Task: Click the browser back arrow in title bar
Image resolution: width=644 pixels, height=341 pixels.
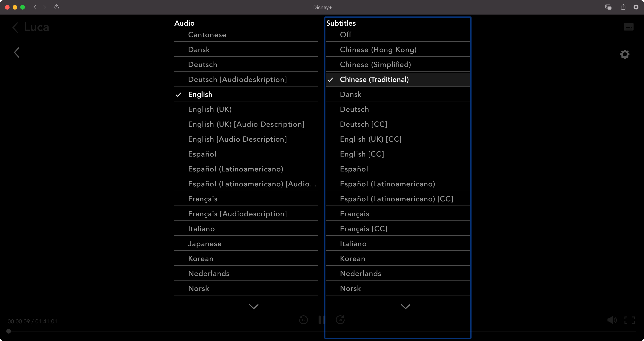Action: click(x=35, y=7)
